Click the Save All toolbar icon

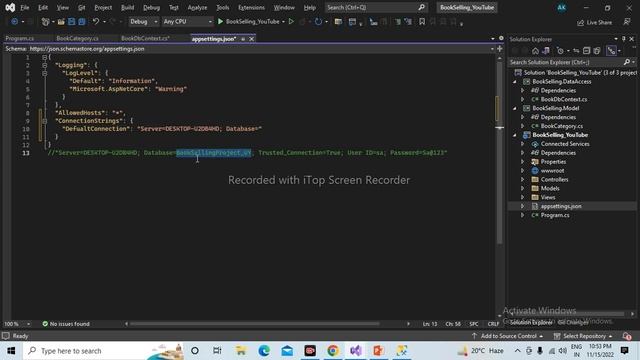click(82, 22)
